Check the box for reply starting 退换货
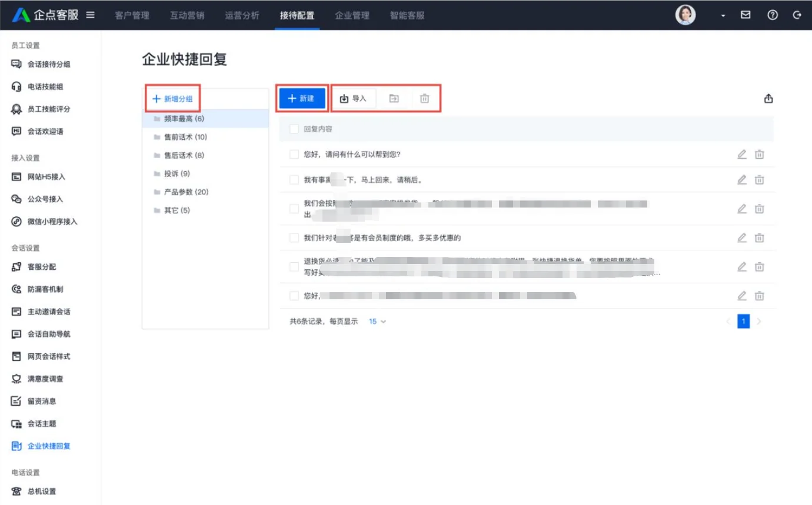812x505 pixels. 294,267
